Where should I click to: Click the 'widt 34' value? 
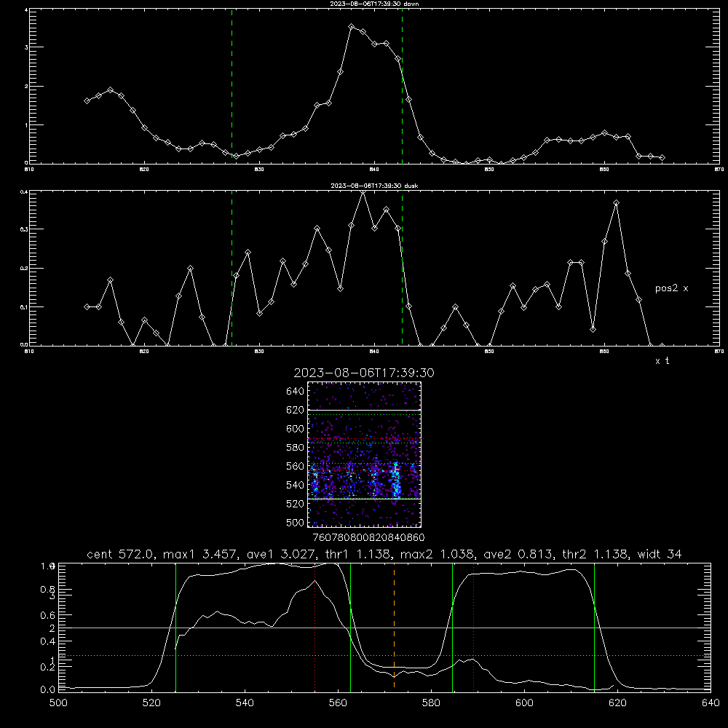(x=660, y=554)
